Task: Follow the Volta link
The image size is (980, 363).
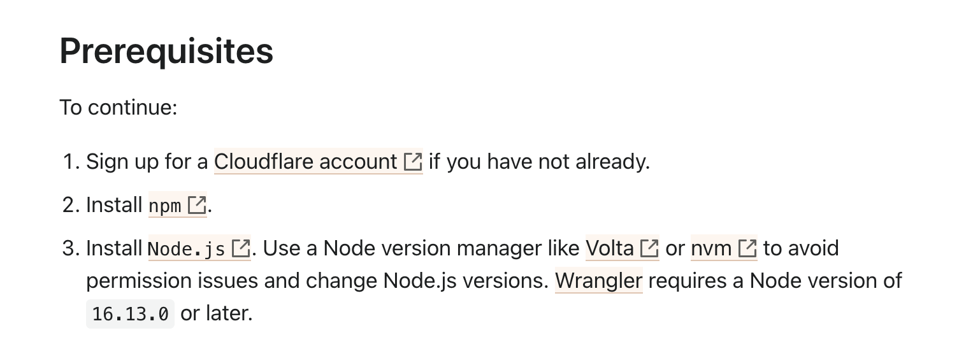Action: [x=609, y=248]
